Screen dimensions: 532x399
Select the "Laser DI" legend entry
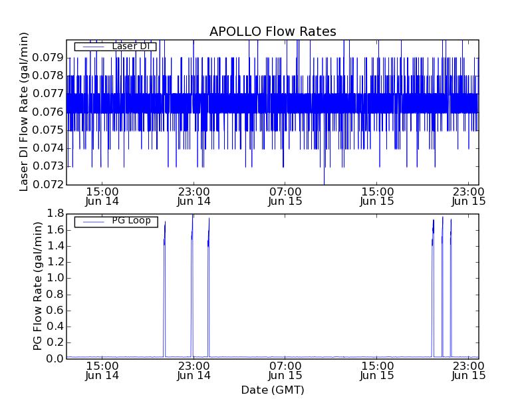[x=115, y=46]
